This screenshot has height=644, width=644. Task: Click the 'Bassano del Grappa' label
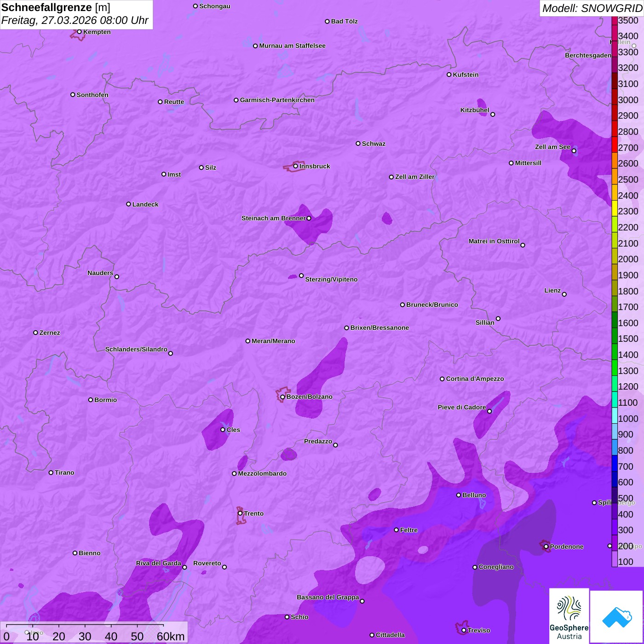[328, 597]
